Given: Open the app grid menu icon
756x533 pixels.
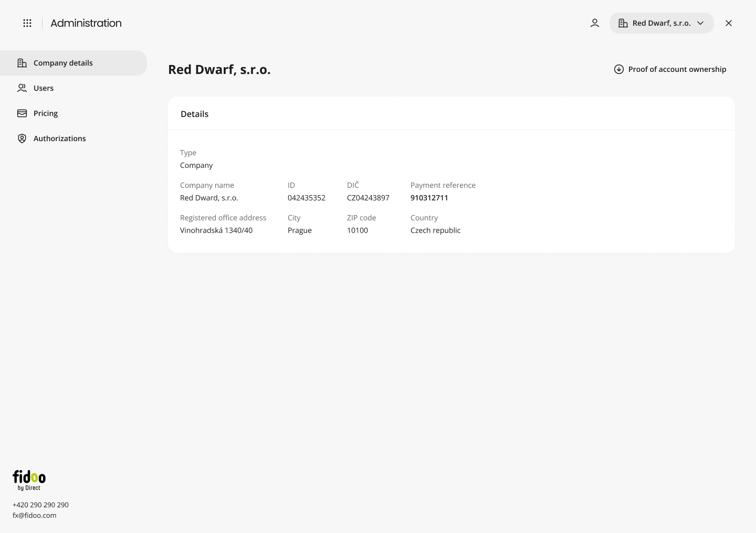Looking at the screenshot, I should coord(27,23).
